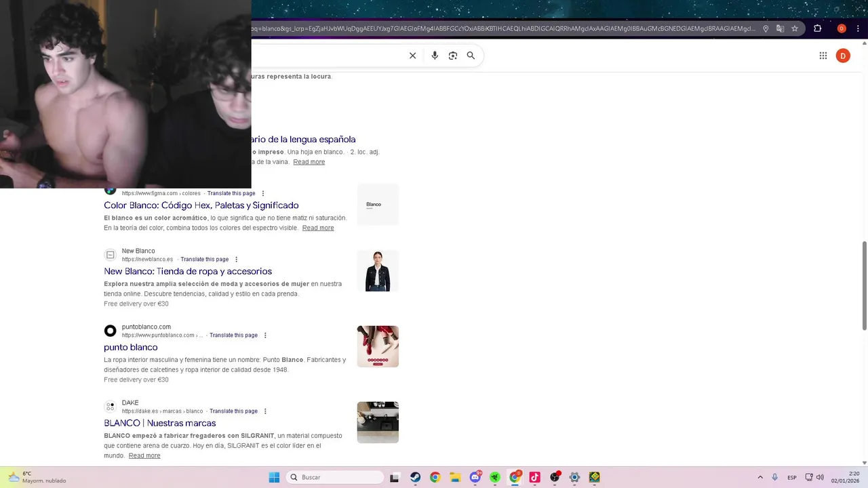The height and width of the screenshot is (488, 868).
Task: Open more options for puntoblanco result
Action: (265, 335)
